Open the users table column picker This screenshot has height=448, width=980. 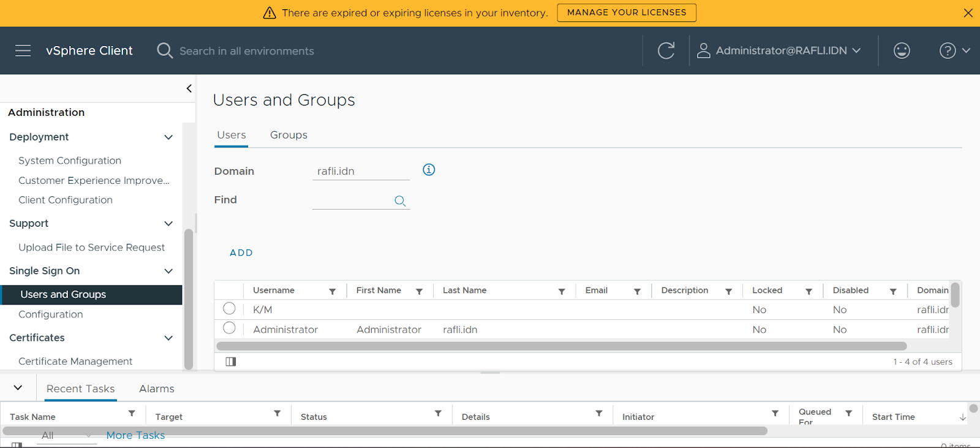click(231, 362)
